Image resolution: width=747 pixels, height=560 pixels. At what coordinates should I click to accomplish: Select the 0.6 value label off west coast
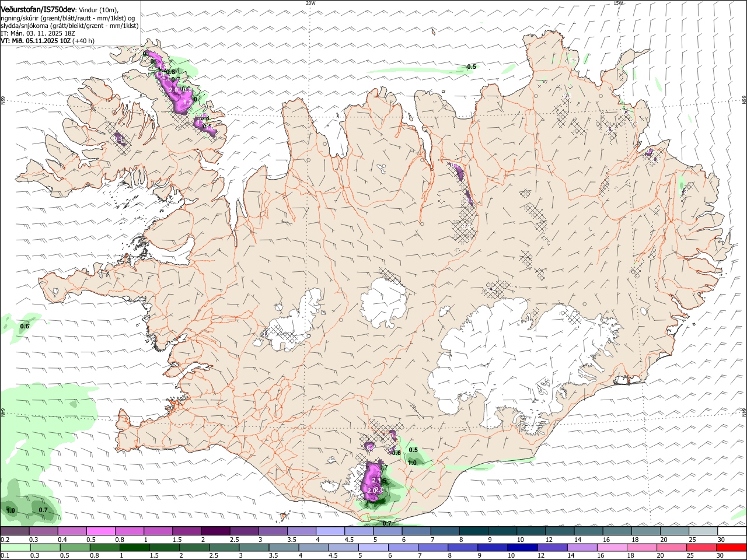25,326
